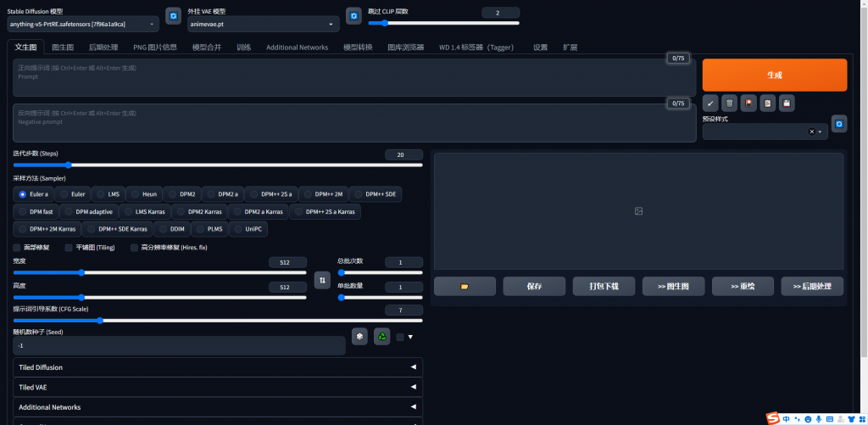868x425 pixels.
Task: Select the DDIM sampler
Action: coord(172,229)
